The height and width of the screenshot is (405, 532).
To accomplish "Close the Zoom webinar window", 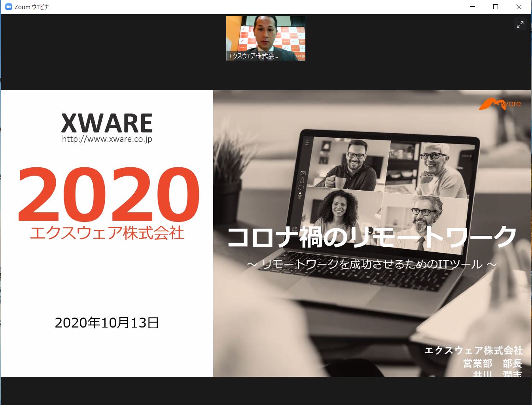I will coord(519,7).
